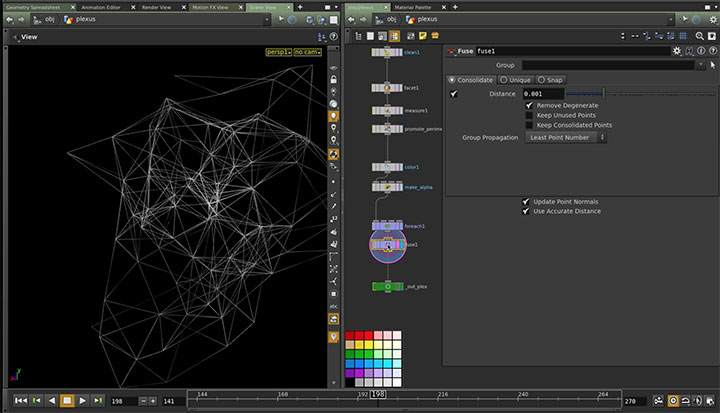
Task: Play the animation forward
Action: (x=83, y=401)
